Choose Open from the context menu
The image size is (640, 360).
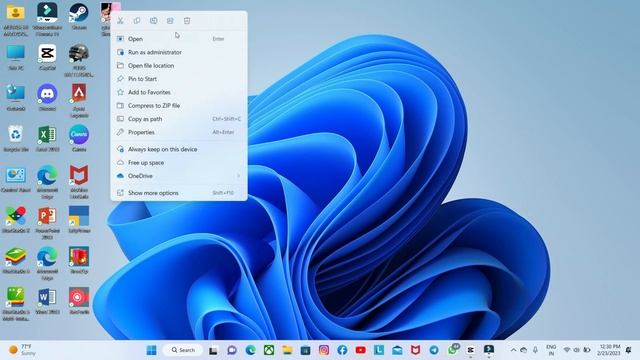(x=179, y=39)
